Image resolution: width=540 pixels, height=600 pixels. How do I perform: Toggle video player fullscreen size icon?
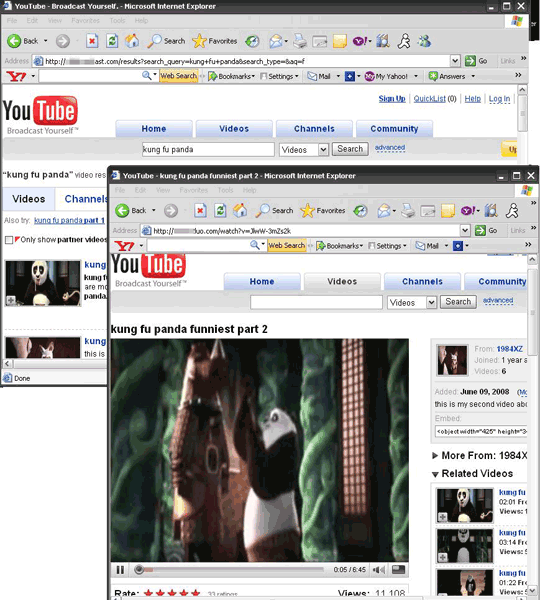[x=398, y=570]
